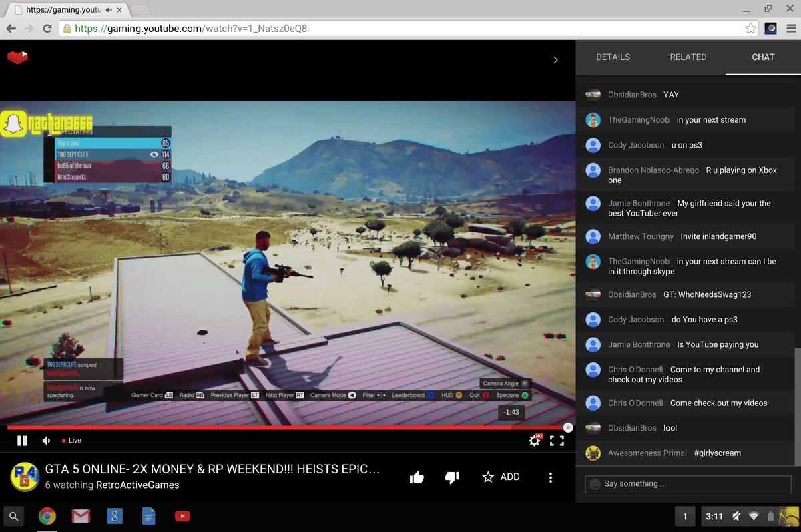Enter fullscreen mode
This screenshot has height=532, width=801.
(x=561, y=440)
